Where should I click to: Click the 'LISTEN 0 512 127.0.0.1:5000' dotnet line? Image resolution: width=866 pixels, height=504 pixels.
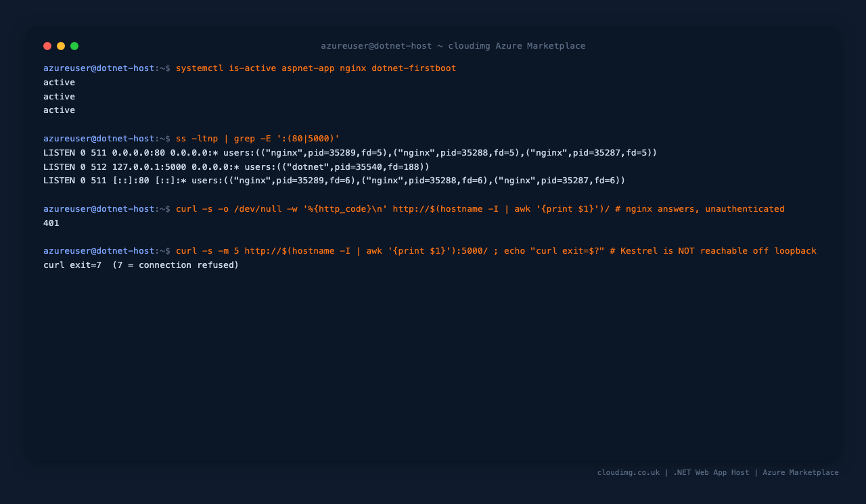pos(237,166)
